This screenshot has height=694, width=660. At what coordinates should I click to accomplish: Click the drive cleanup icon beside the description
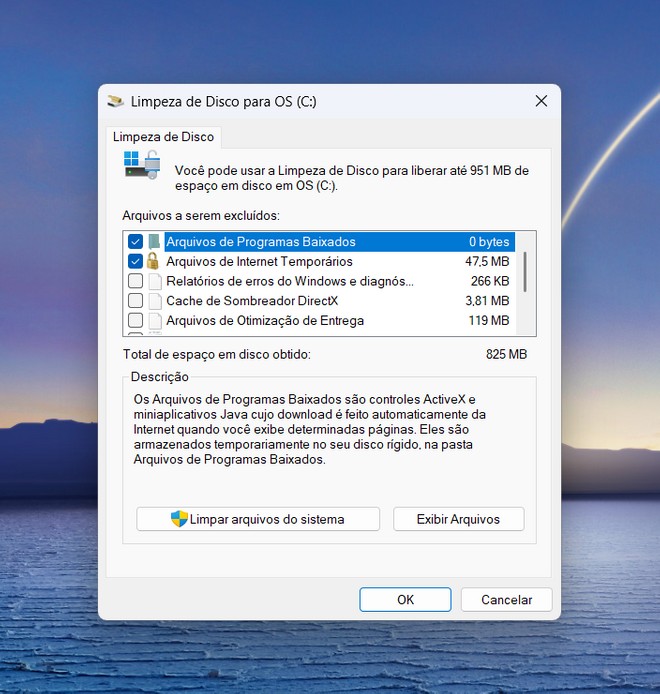coord(142,165)
